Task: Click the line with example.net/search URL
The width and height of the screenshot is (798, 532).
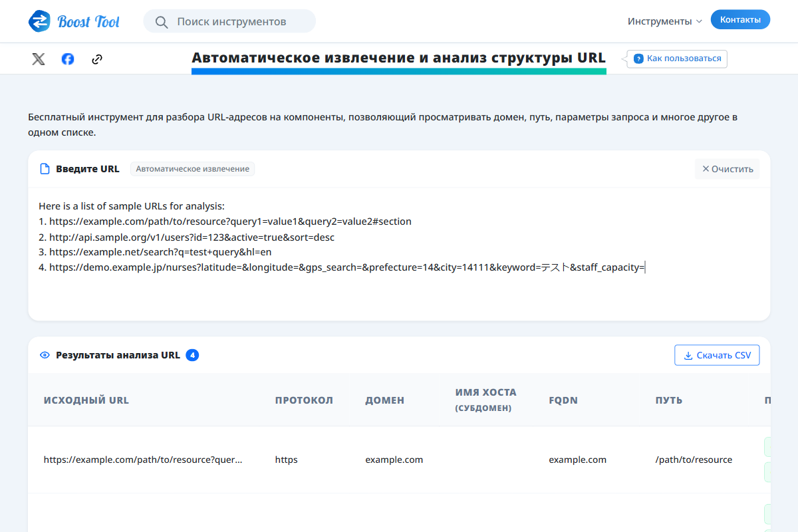Action: click(155, 252)
